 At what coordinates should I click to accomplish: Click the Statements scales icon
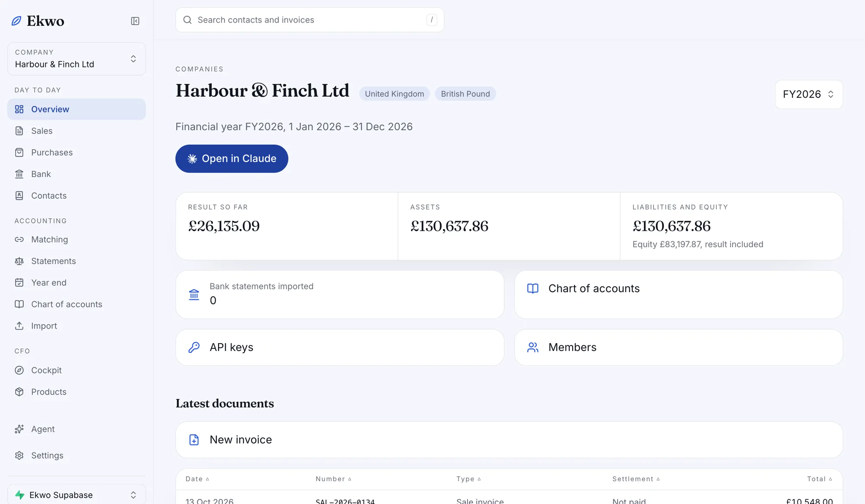coord(19,261)
